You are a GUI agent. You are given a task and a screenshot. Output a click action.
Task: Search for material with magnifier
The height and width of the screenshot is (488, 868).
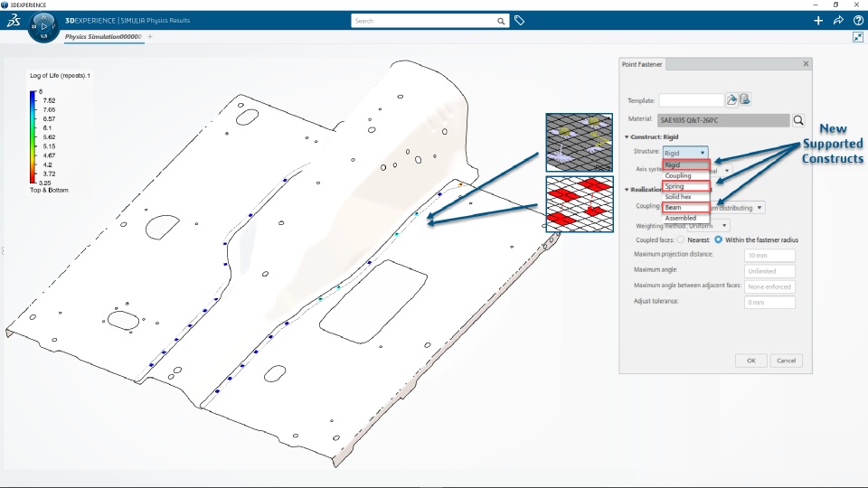coord(798,120)
